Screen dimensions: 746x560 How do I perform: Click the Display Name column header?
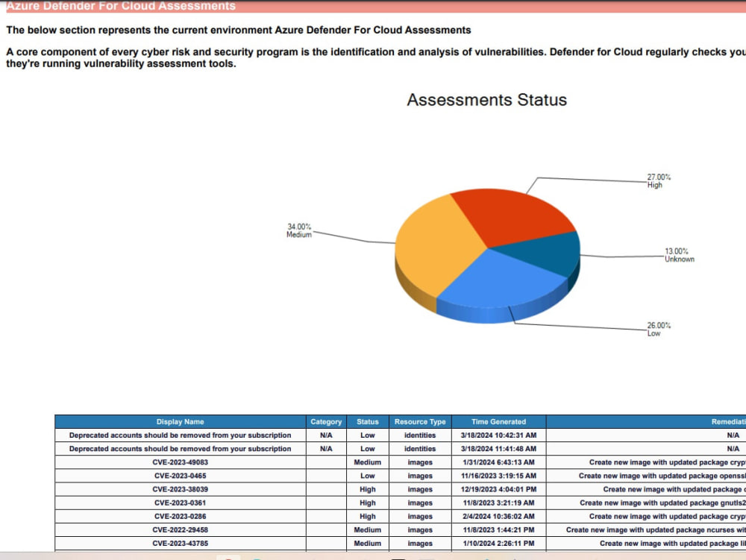point(181,421)
